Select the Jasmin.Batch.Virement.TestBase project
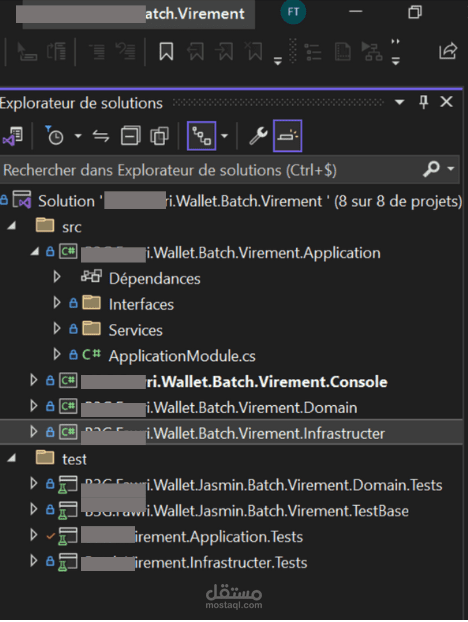The height and width of the screenshot is (622, 468). click(245, 511)
